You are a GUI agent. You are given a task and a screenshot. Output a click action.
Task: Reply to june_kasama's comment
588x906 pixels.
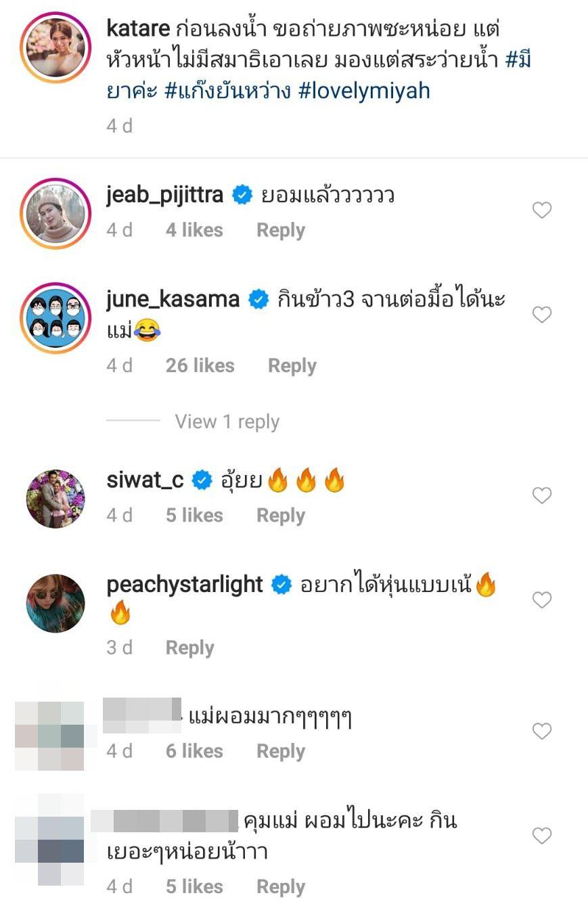coord(292,366)
